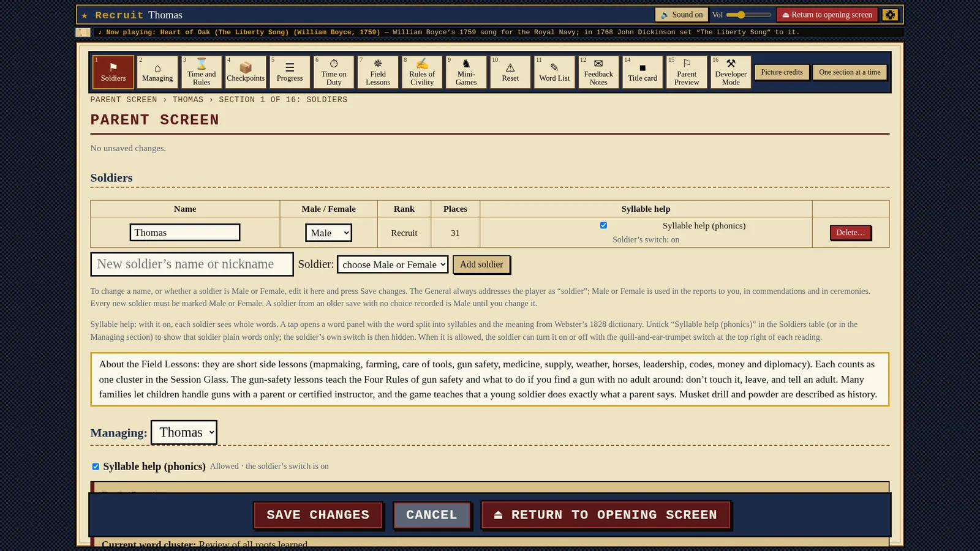The image size is (980, 551).
Task: Click PARENT SCREEN in the breadcrumb
Action: coord(124,99)
